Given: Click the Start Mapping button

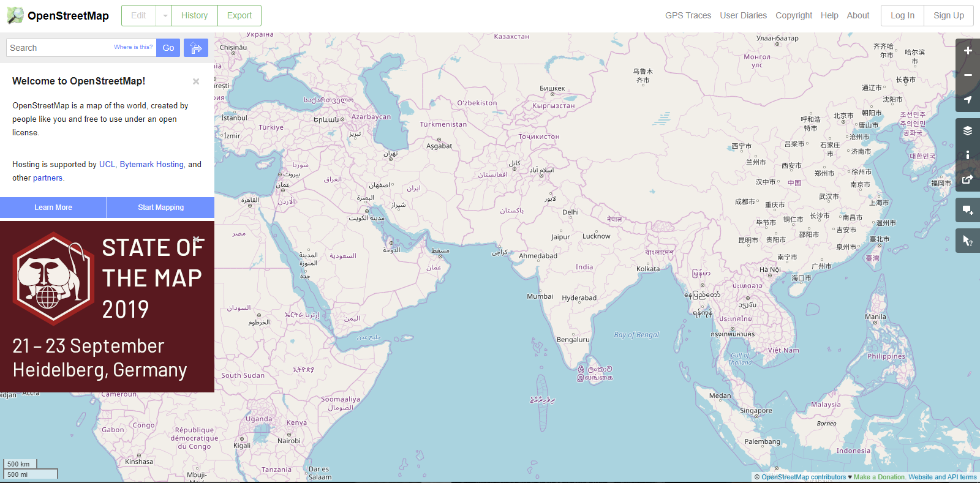Looking at the screenshot, I should 160,208.
